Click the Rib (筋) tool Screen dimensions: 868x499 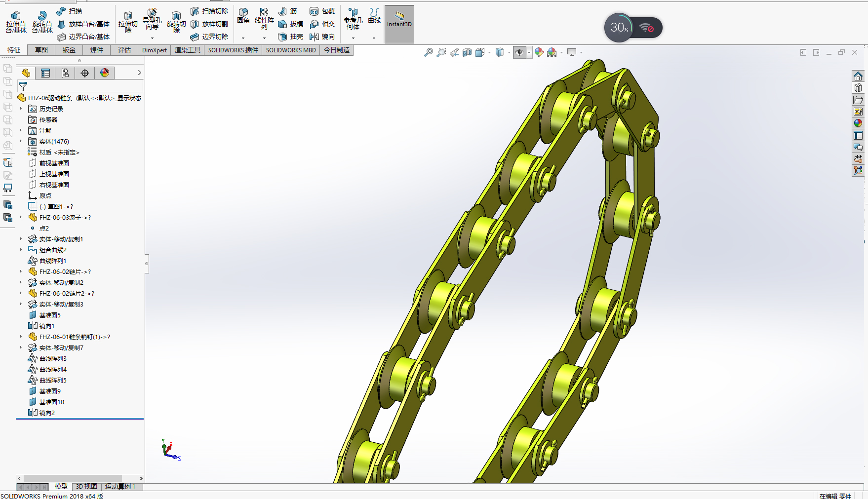click(288, 11)
